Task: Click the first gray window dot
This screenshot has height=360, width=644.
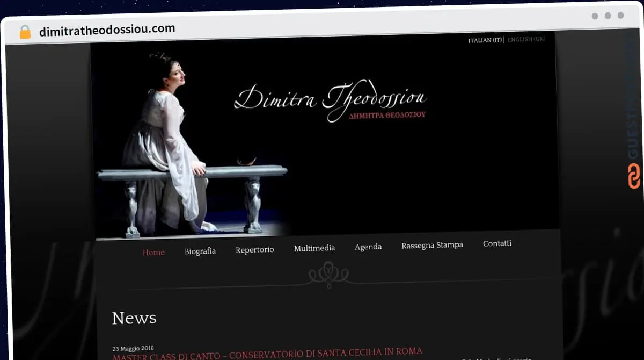Action: tap(595, 16)
